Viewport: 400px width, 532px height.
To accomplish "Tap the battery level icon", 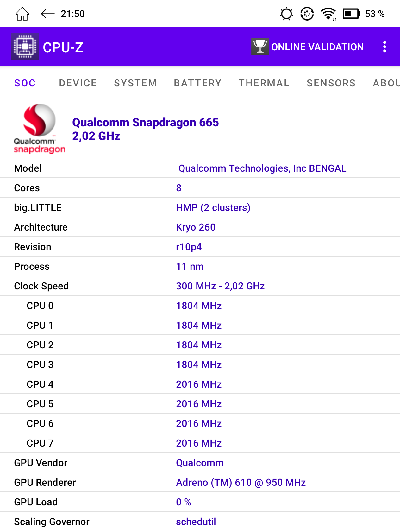I will pyautogui.click(x=351, y=14).
